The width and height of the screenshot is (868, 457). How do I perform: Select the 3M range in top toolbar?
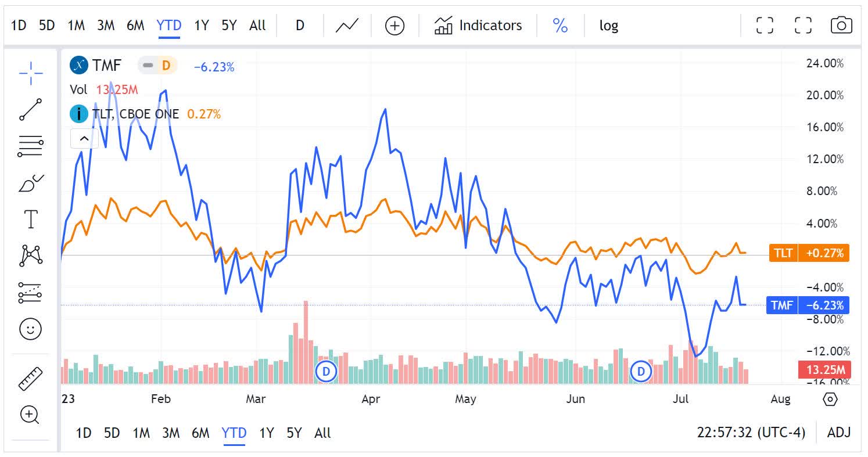(106, 26)
